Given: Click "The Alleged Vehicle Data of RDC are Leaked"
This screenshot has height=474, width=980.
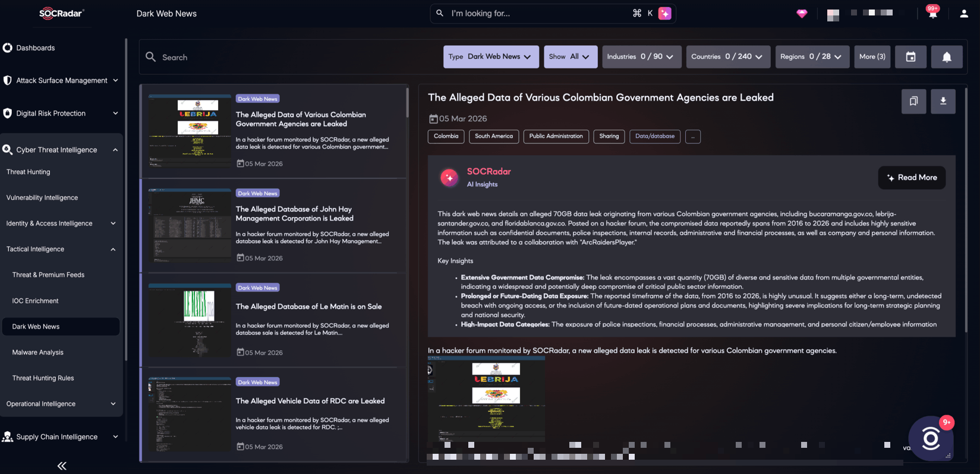Looking at the screenshot, I should click(310, 401).
